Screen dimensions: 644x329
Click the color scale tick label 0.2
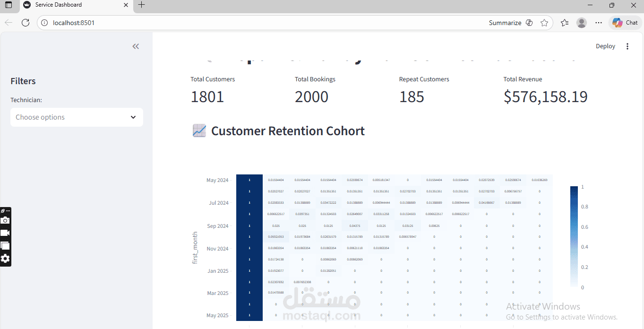tap(584, 267)
